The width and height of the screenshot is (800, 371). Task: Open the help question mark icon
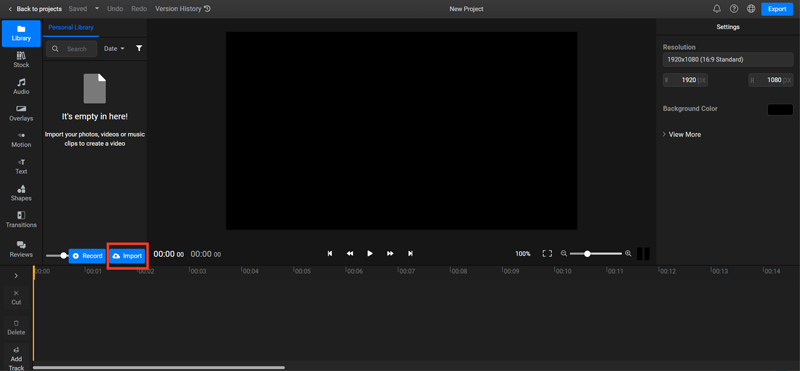tap(734, 9)
